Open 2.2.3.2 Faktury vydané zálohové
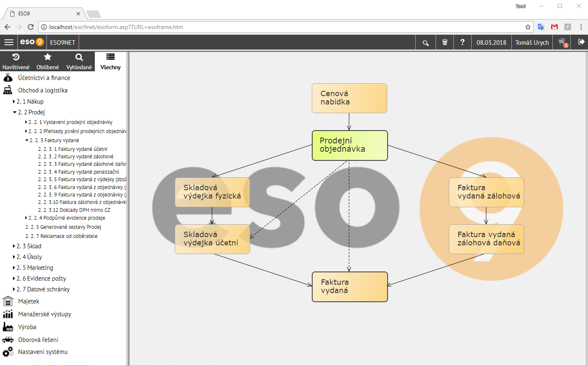This screenshot has width=588, height=366. [76, 156]
